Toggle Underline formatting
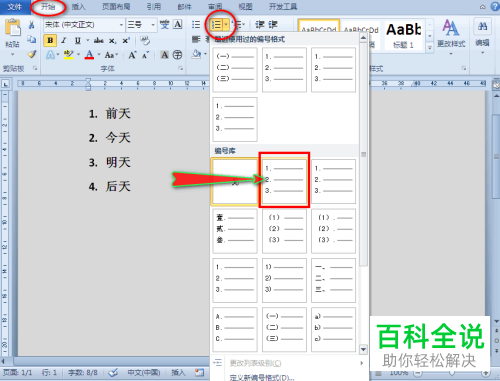This screenshot has height=381, width=500. [x=78, y=40]
